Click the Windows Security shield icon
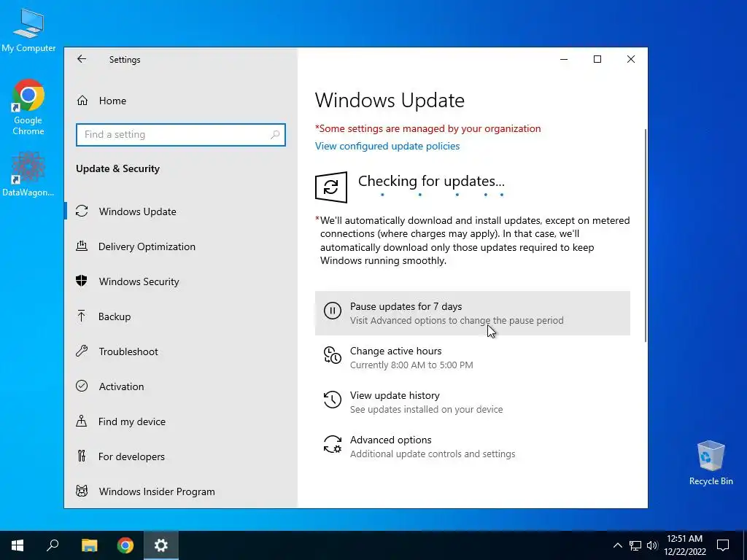Image resolution: width=747 pixels, height=560 pixels. (82, 281)
